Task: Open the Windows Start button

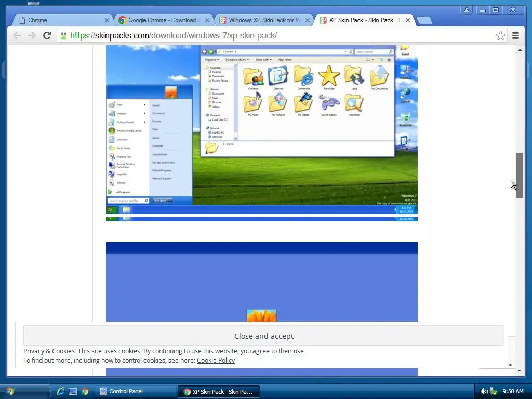Action: [11, 391]
